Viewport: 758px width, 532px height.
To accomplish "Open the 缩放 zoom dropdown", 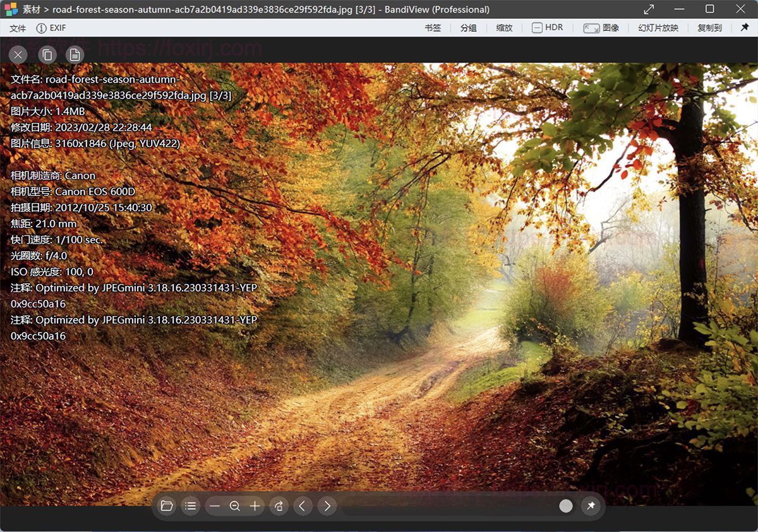I will [x=503, y=28].
